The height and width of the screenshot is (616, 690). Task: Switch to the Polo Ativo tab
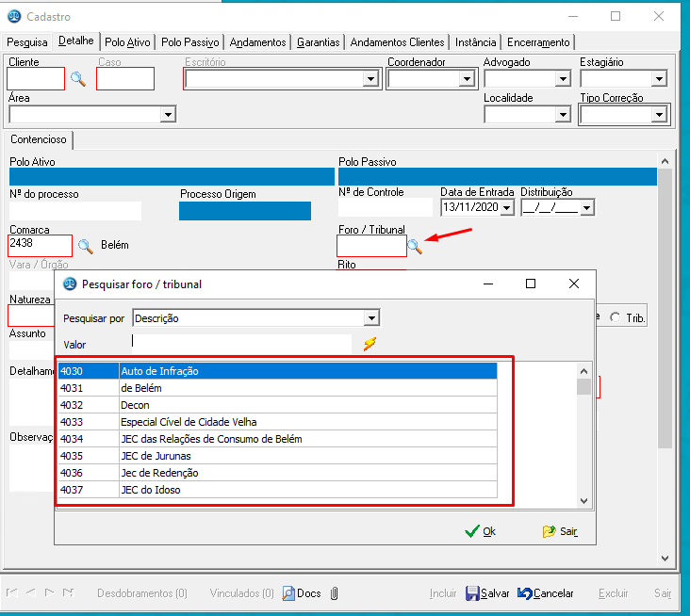tap(127, 42)
